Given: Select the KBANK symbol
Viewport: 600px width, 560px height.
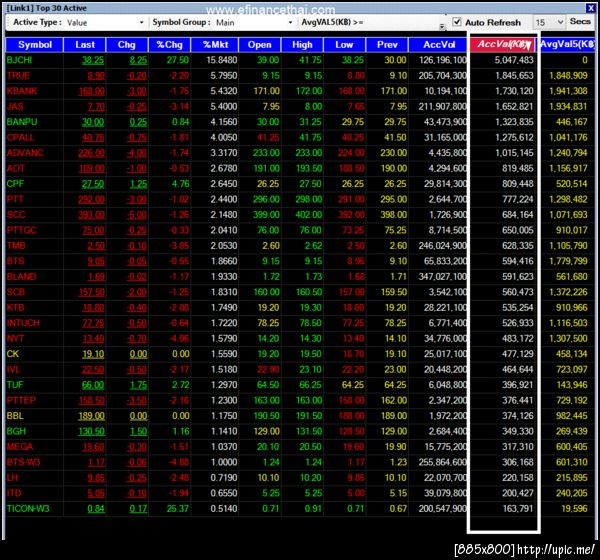Looking at the screenshot, I should 22,91.
